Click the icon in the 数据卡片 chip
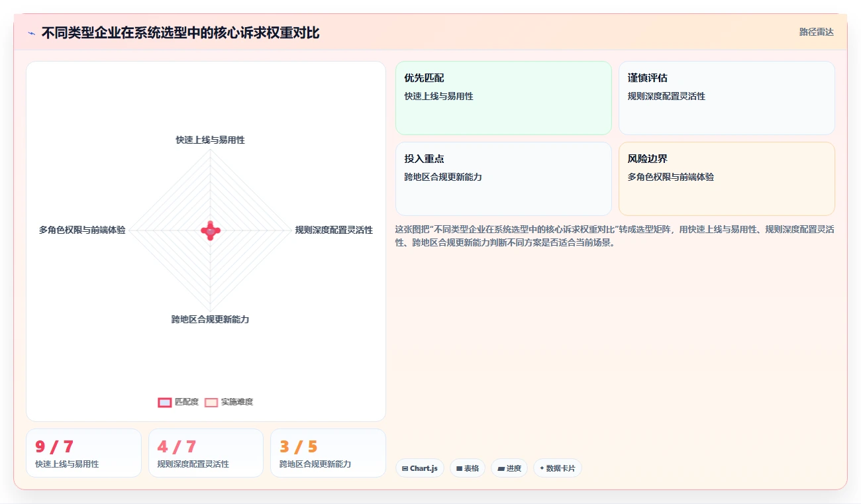The width and height of the screenshot is (861, 504). click(542, 468)
